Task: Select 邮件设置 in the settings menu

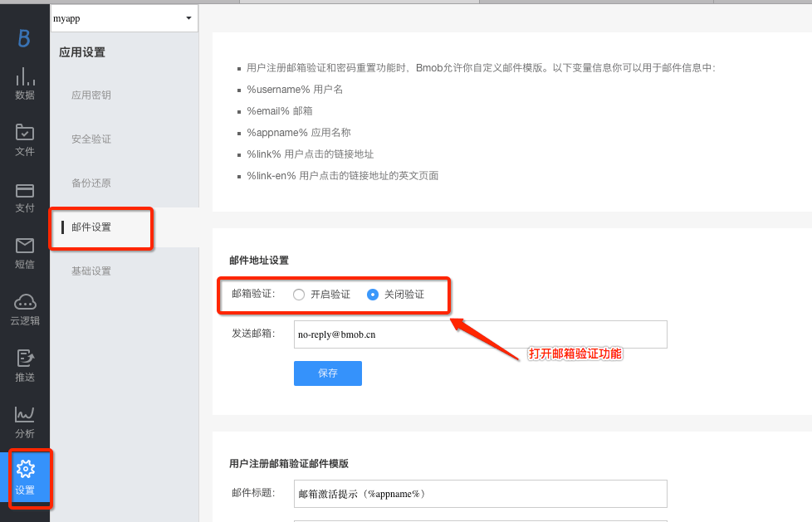Action: 91,227
